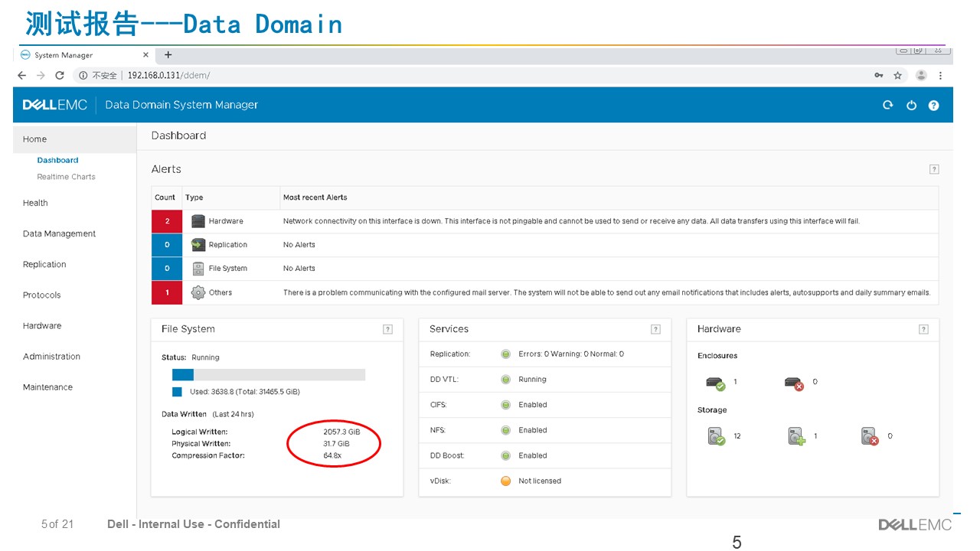Click the address bar URL 192.168.0.131/ddem/
The width and height of the screenshot is (980, 551).
[168, 75]
